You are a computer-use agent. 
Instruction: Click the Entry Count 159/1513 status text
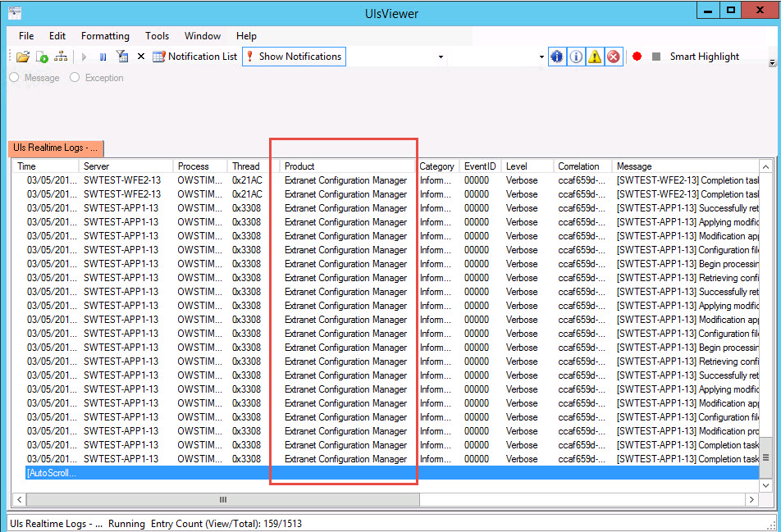point(226,524)
